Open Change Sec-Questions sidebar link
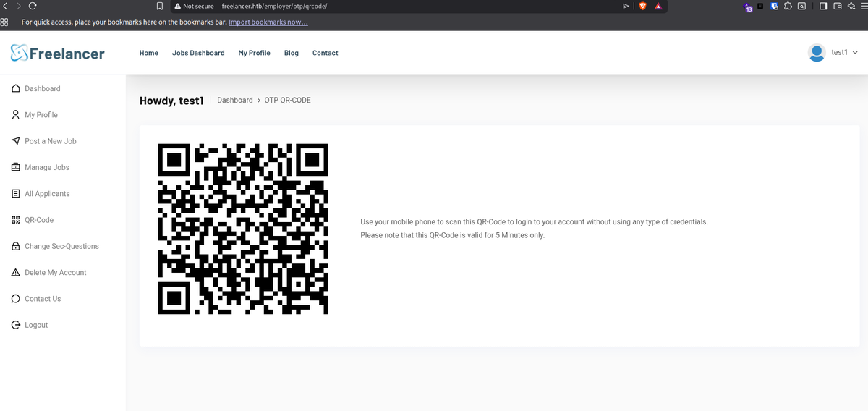 (61, 246)
